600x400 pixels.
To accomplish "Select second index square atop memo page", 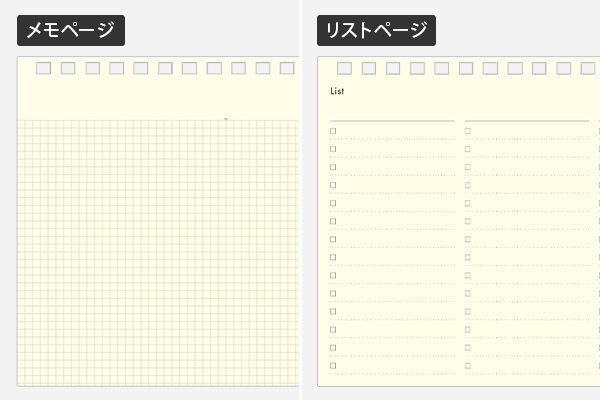I will coord(68,68).
